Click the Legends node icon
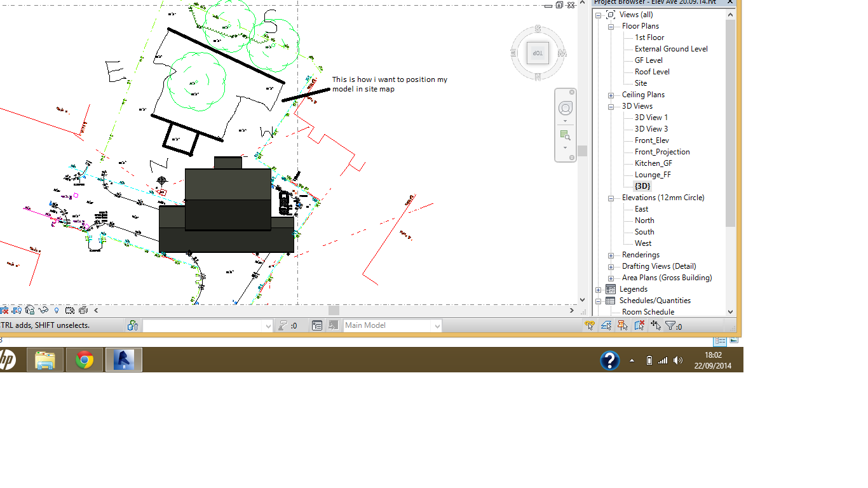 (x=611, y=289)
